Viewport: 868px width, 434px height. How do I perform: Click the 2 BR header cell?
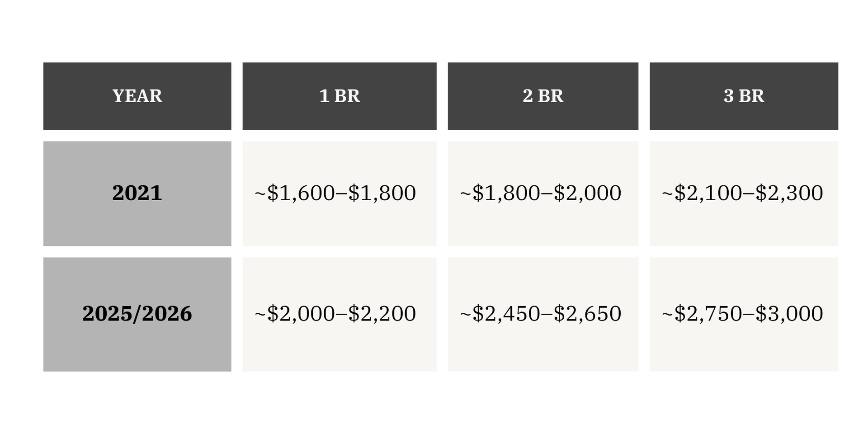pos(543,96)
